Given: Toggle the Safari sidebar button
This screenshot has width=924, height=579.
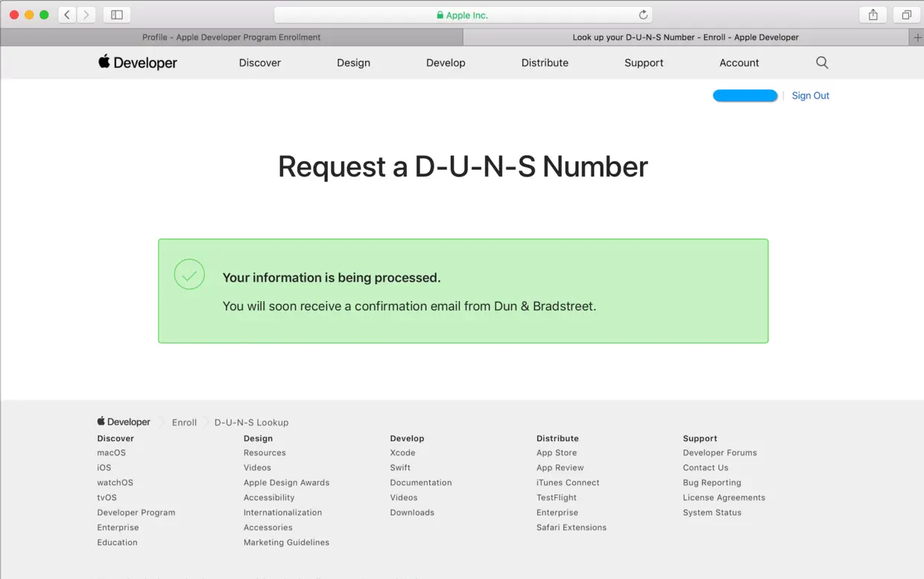Looking at the screenshot, I should click(x=117, y=15).
